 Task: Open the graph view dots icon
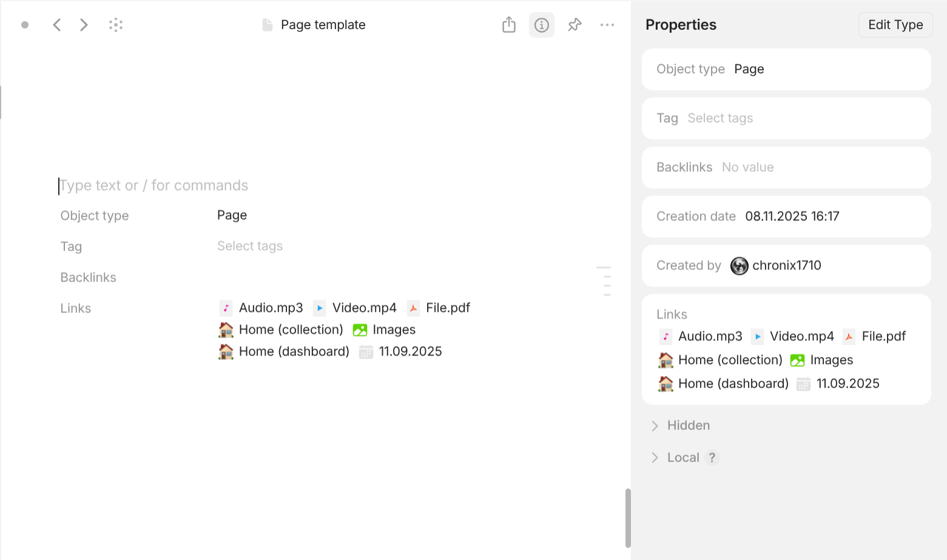click(116, 25)
